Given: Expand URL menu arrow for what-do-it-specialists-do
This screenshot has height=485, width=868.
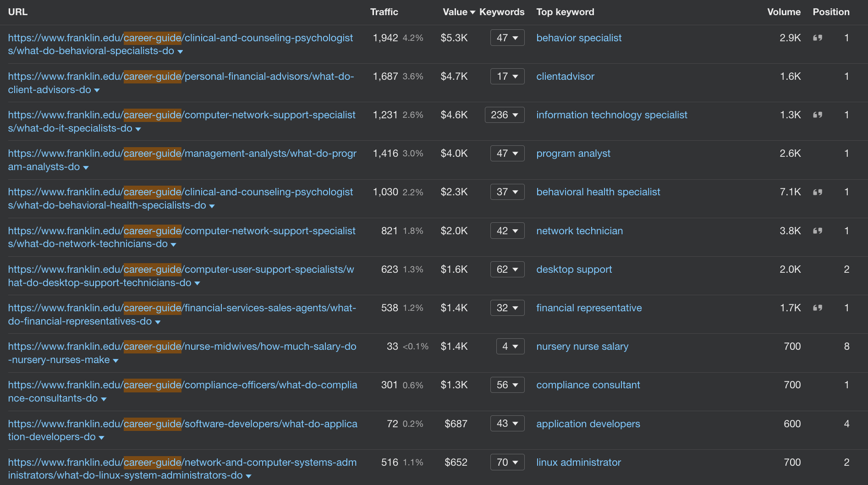Looking at the screenshot, I should tap(138, 129).
